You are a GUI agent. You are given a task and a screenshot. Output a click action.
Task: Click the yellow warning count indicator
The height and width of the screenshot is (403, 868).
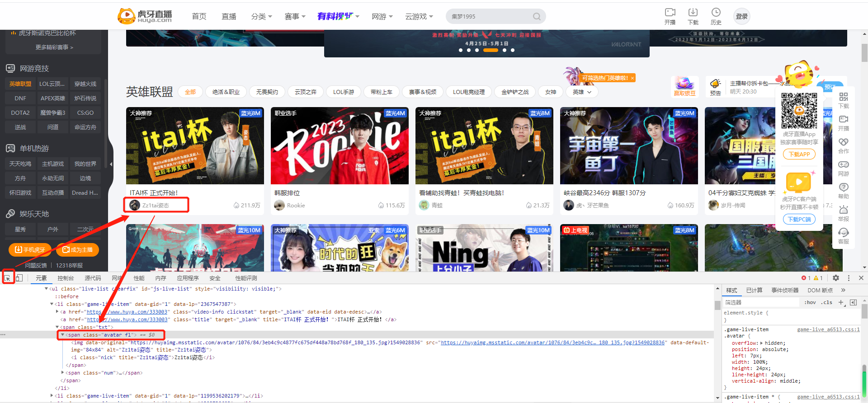pos(818,278)
